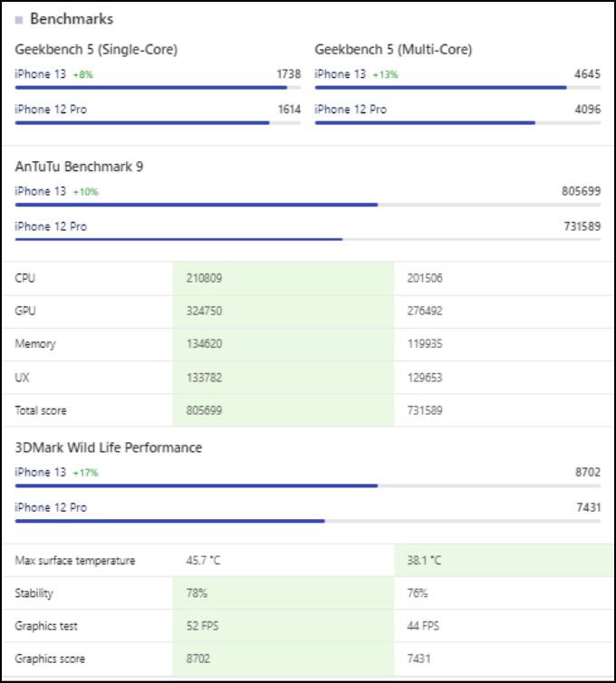Click the AnTuTu score 731589 beside iPhone 12 Pro bar
The height and width of the screenshot is (683, 616).
click(x=582, y=226)
